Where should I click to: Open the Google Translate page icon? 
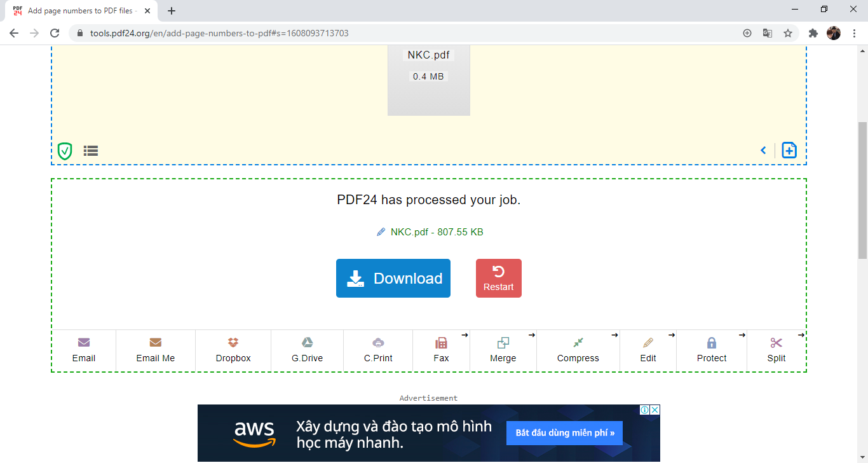(768, 33)
